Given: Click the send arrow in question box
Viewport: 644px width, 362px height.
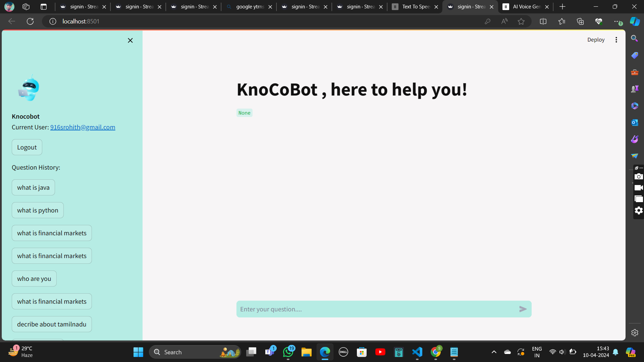Looking at the screenshot, I should pyautogui.click(x=523, y=309).
